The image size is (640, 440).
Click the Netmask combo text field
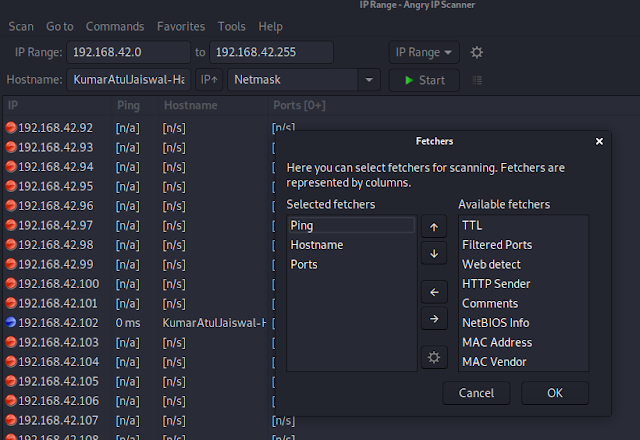tap(293, 80)
